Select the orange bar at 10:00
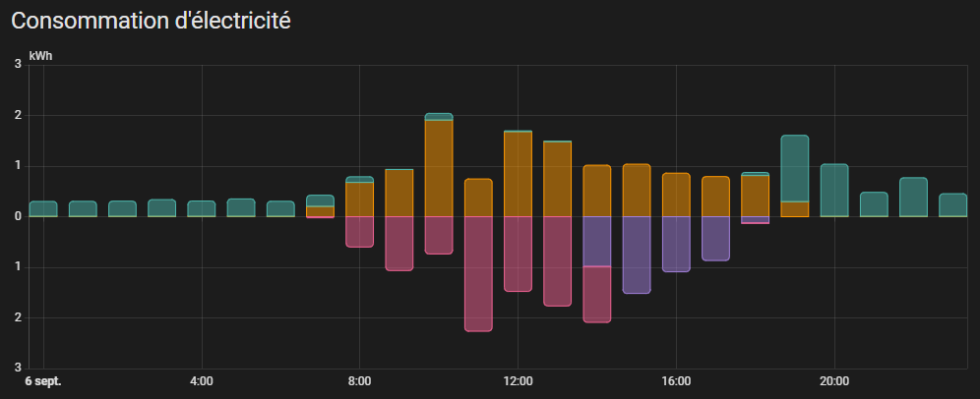 [439, 167]
